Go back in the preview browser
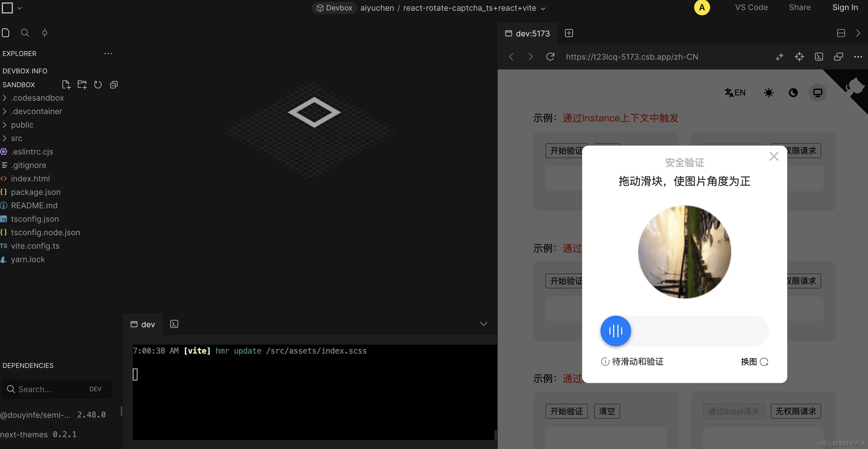 pos(511,57)
